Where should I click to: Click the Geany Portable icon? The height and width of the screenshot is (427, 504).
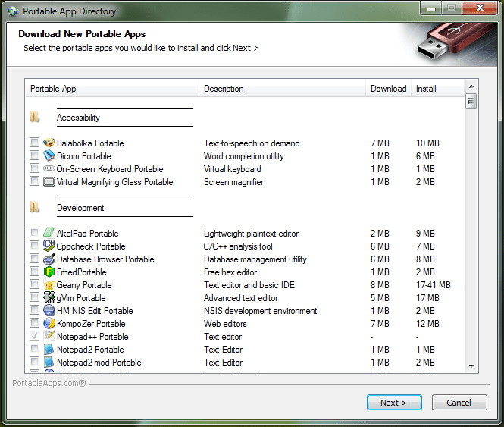point(49,285)
